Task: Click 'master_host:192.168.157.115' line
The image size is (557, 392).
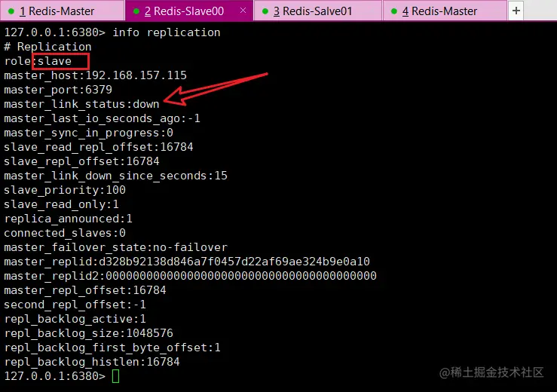Action: [95, 75]
